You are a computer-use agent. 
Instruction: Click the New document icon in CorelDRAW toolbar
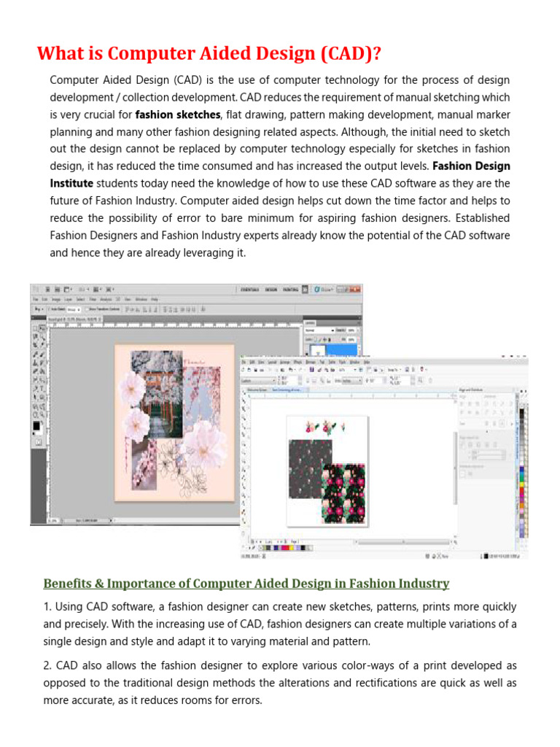(x=242, y=370)
